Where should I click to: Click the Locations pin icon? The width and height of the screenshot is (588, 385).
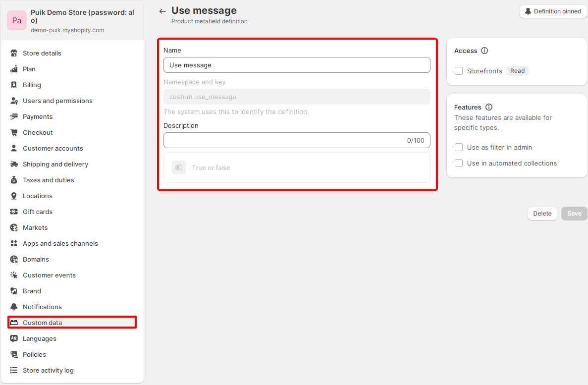[x=14, y=196]
